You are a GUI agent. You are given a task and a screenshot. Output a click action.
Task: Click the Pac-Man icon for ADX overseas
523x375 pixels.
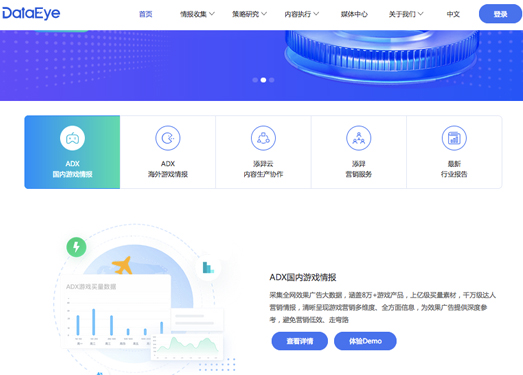coord(168,138)
